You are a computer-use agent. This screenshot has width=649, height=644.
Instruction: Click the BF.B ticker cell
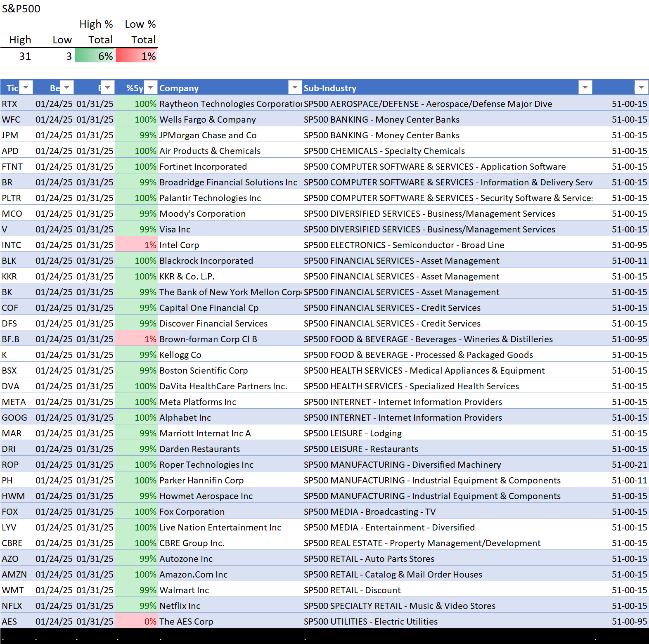[17, 339]
